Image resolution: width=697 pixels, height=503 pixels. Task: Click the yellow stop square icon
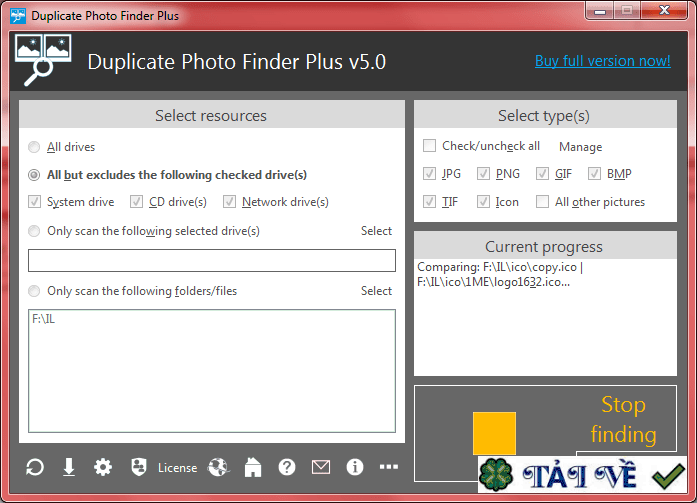click(x=494, y=433)
